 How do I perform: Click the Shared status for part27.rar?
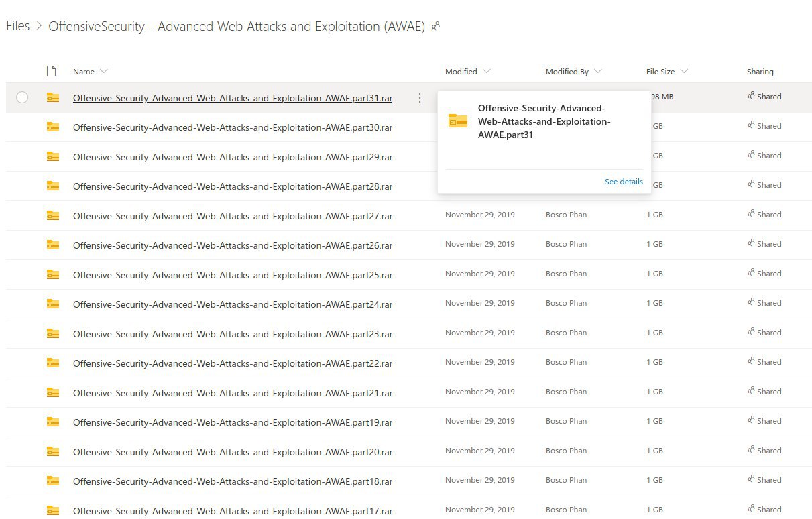(764, 215)
